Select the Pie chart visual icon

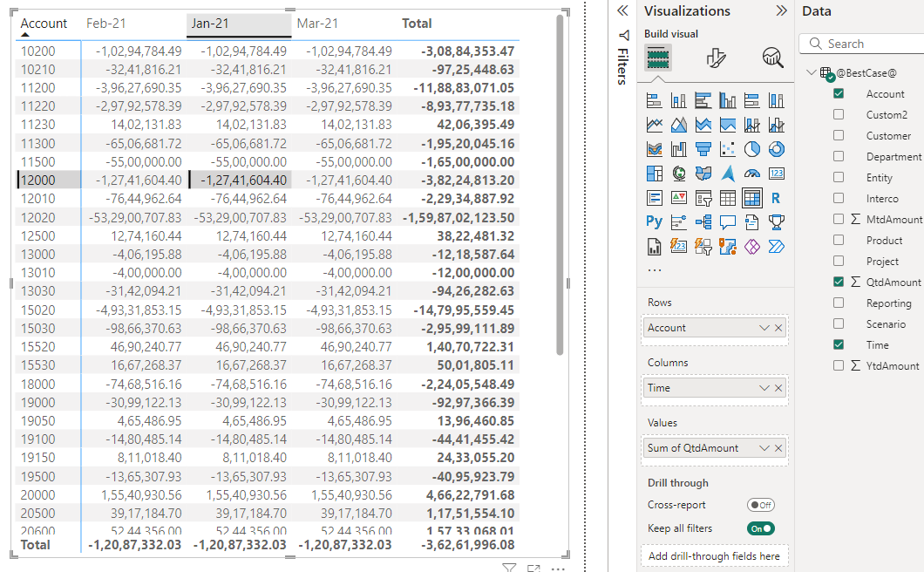[752, 149]
